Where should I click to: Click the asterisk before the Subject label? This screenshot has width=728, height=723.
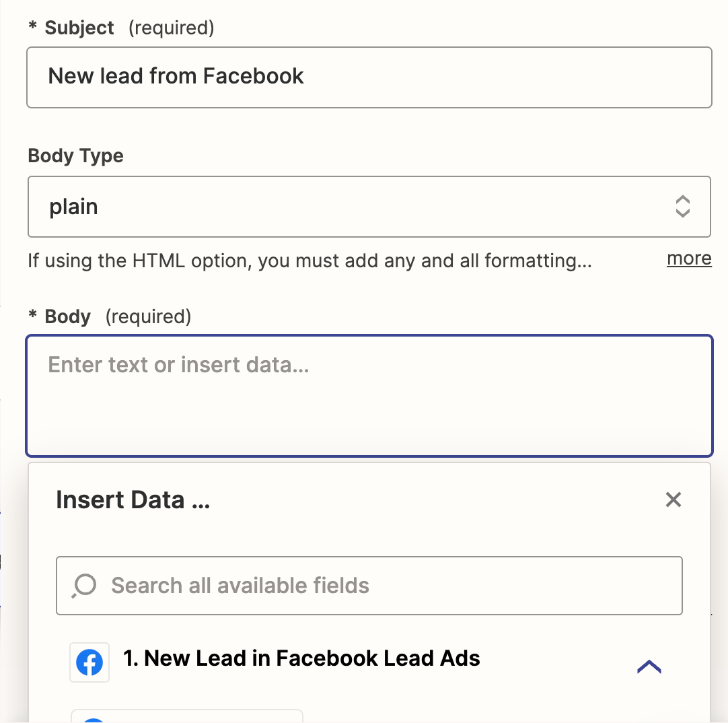coord(32,27)
